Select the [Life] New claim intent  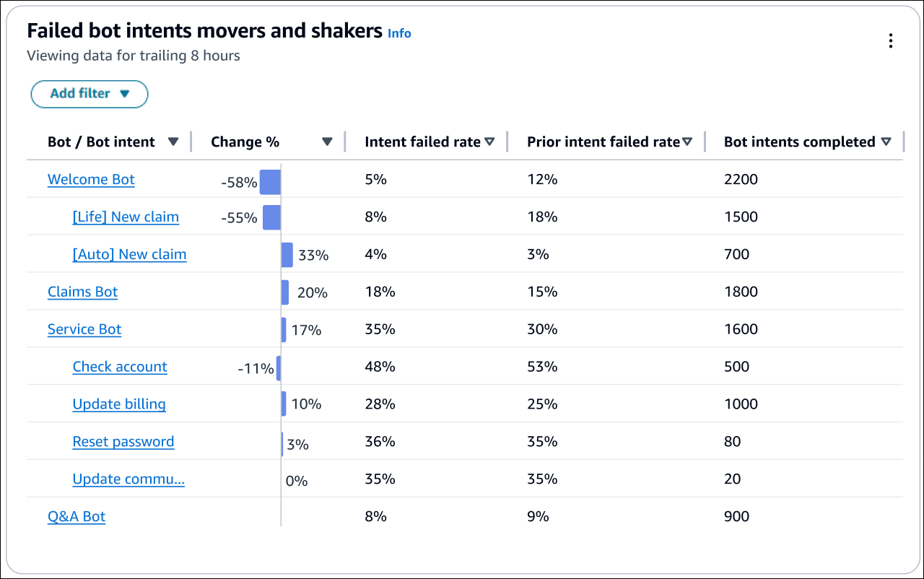pyautogui.click(x=126, y=217)
